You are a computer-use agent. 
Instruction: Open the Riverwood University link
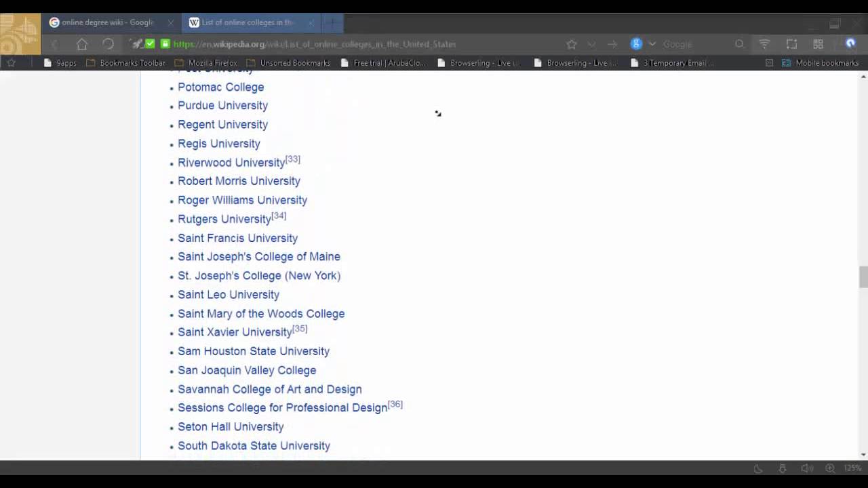pos(231,163)
